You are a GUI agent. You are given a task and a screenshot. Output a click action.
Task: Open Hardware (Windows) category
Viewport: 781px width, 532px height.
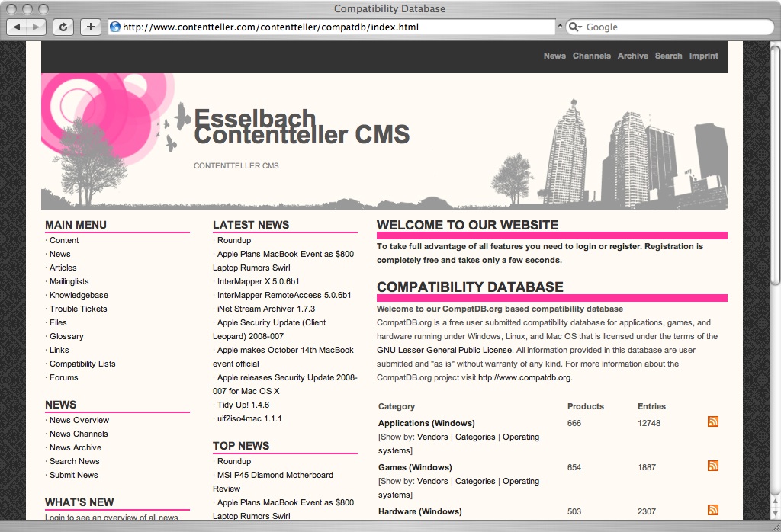pyautogui.click(x=420, y=511)
